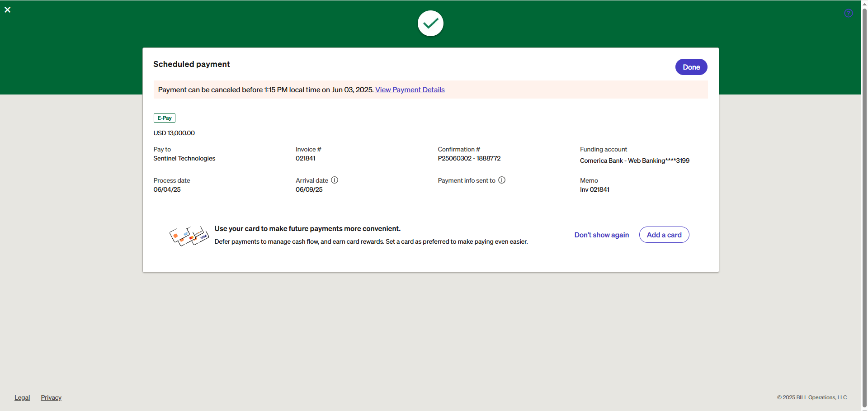Click the Sentinel Technologies payee name
Viewport: 868px width, 411px height.
click(184, 159)
